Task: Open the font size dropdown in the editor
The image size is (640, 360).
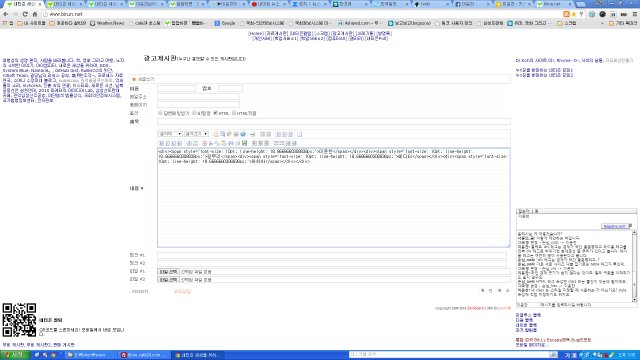Action: [x=196, y=134]
